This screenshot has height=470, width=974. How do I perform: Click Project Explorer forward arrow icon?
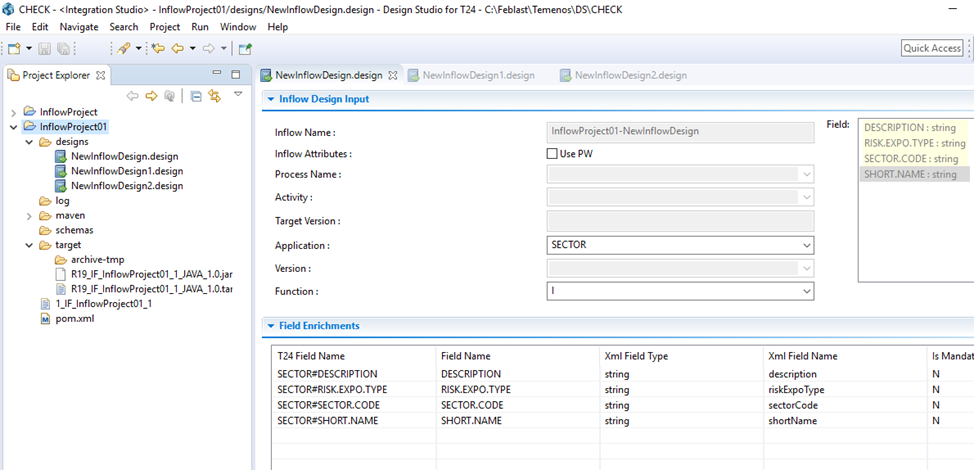151,96
